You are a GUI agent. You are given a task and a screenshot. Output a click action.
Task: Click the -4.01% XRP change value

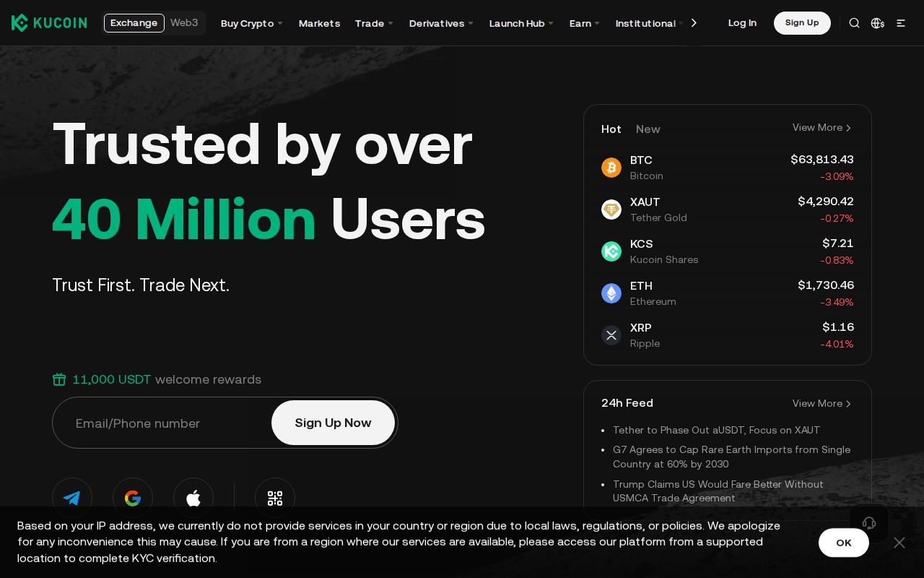837,344
